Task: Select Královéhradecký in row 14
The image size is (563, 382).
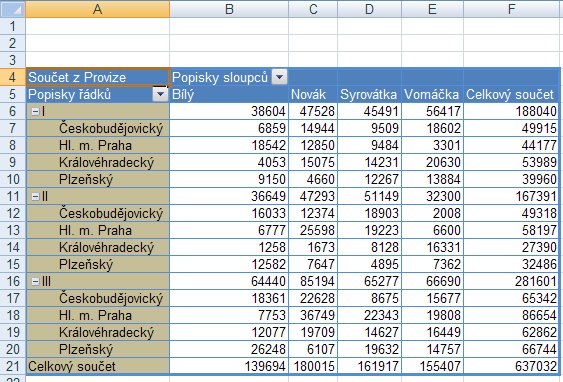Action: pyautogui.click(x=98, y=247)
